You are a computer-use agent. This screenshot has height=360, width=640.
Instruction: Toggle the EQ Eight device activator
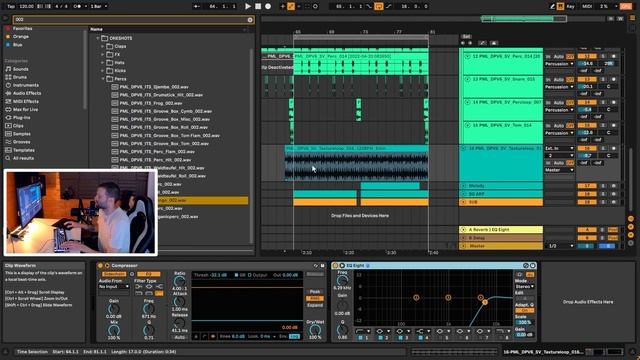click(x=335, y=266)
